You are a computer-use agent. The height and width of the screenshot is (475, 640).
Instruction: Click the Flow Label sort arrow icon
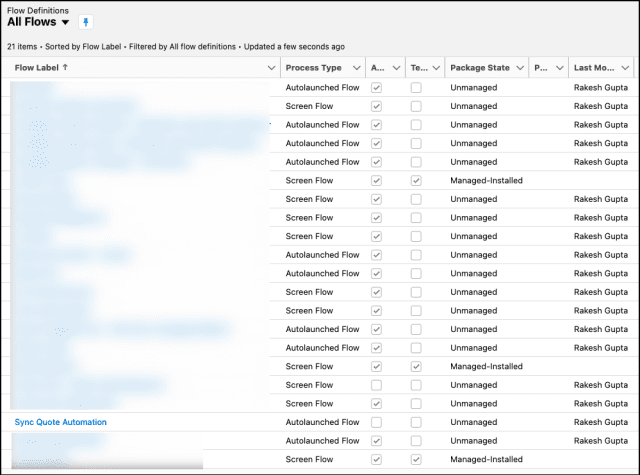coord(67,68)
